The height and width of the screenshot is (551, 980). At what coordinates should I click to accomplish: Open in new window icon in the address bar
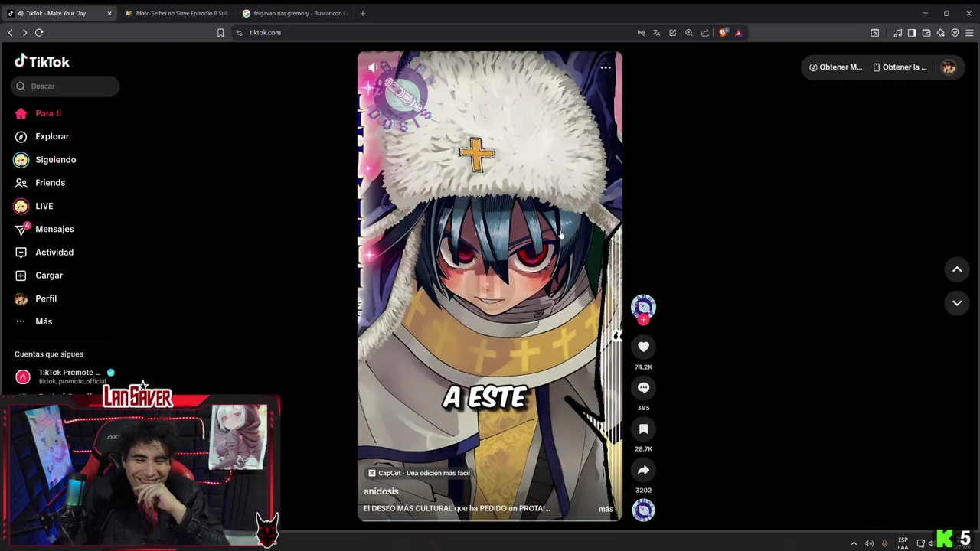pyautogui.click(x=673, y=33)
